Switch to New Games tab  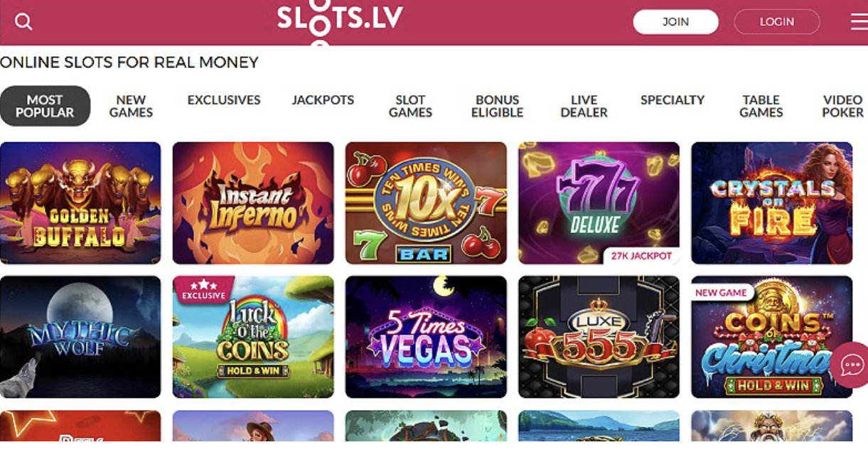131,106
